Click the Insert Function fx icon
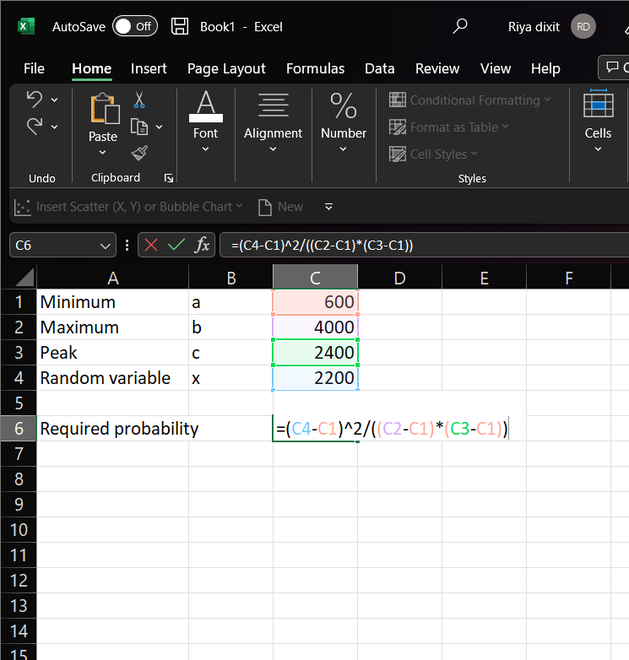Image resolution: width=629 pixels, height=660 pixels. pos(202,245)
